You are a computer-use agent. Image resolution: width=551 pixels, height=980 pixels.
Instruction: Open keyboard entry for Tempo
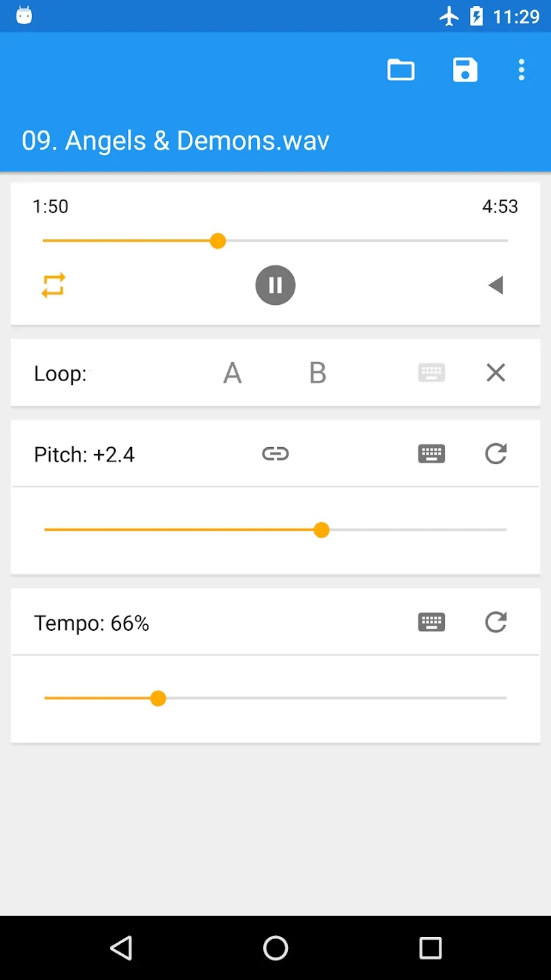point(431,622)
